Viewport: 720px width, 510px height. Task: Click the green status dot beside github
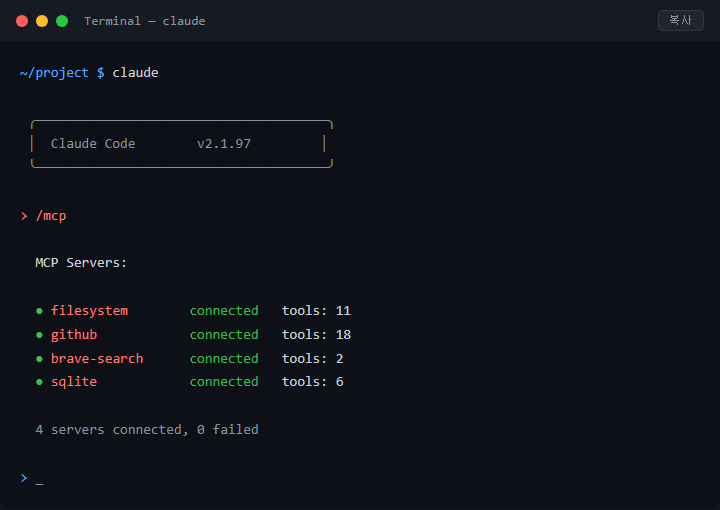pos(39,335)
